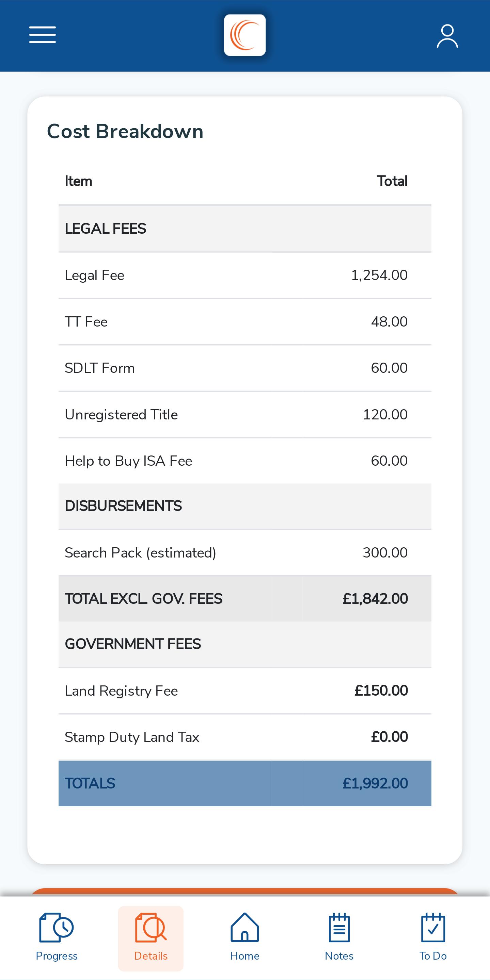The image size is (490, 980).
Task: Tap the Progress clock icon
Action: [x=56, y=928]
